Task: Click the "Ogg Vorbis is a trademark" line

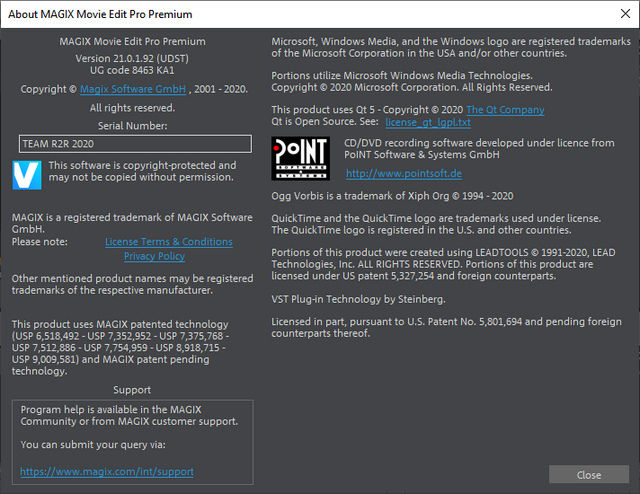Action: pyautogui.click(x=392, y=196)
